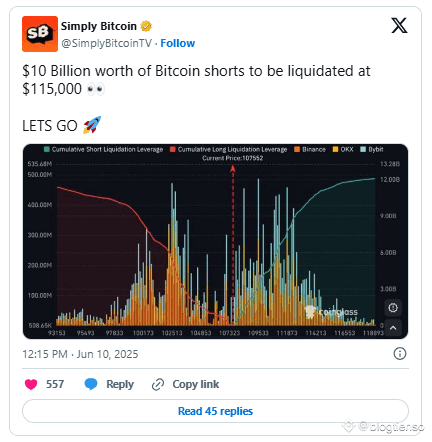Click the X logo icon
The image size is (432, 442).
pos(399,26)
